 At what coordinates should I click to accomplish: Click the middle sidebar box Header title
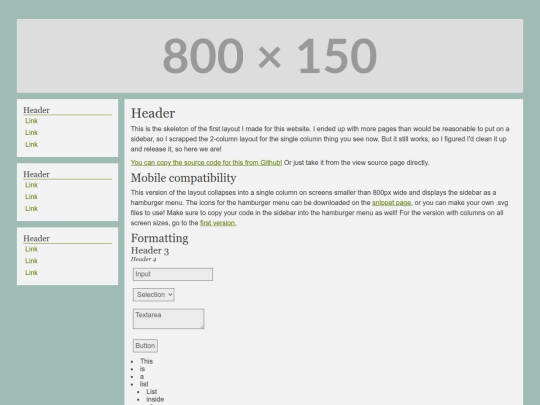point(37,174)
